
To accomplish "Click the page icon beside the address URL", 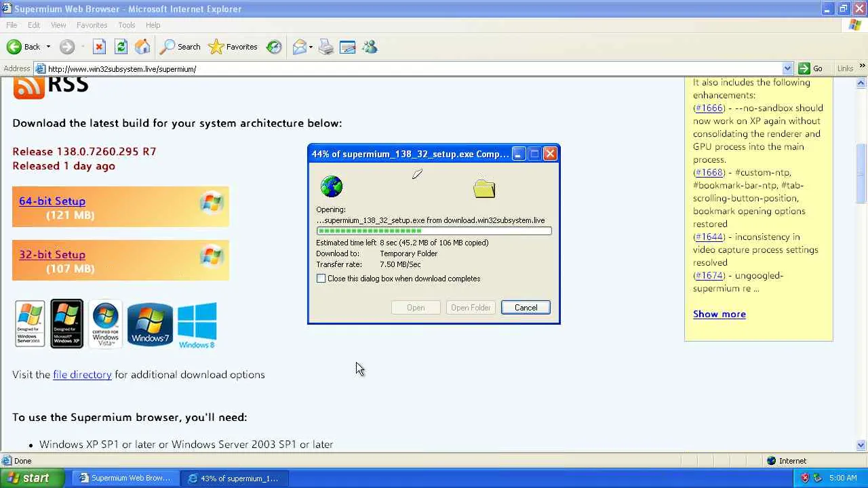I will click(x=41, y=68).
